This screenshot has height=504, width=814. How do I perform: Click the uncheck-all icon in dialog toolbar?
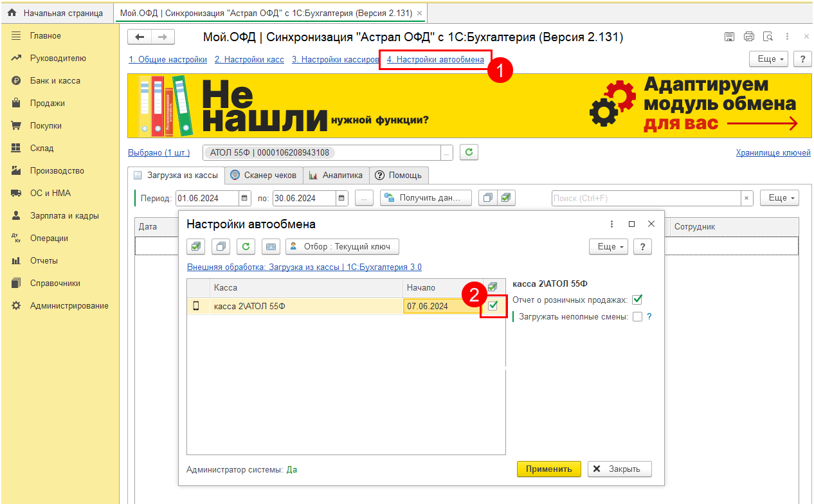point(220,246)
